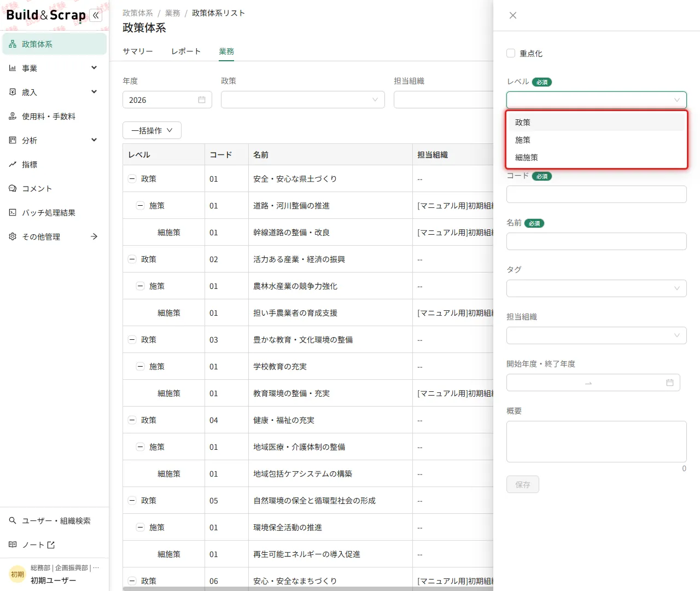Open calendar icon in 年度 field
This screenshot has width=700, height=591.
202,100
